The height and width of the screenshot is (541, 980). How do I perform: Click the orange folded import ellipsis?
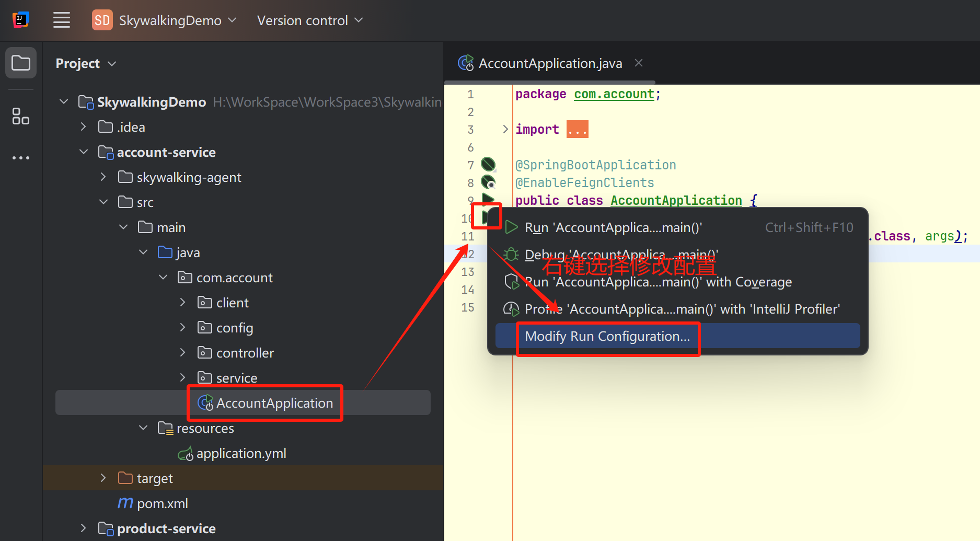(578, 129)
